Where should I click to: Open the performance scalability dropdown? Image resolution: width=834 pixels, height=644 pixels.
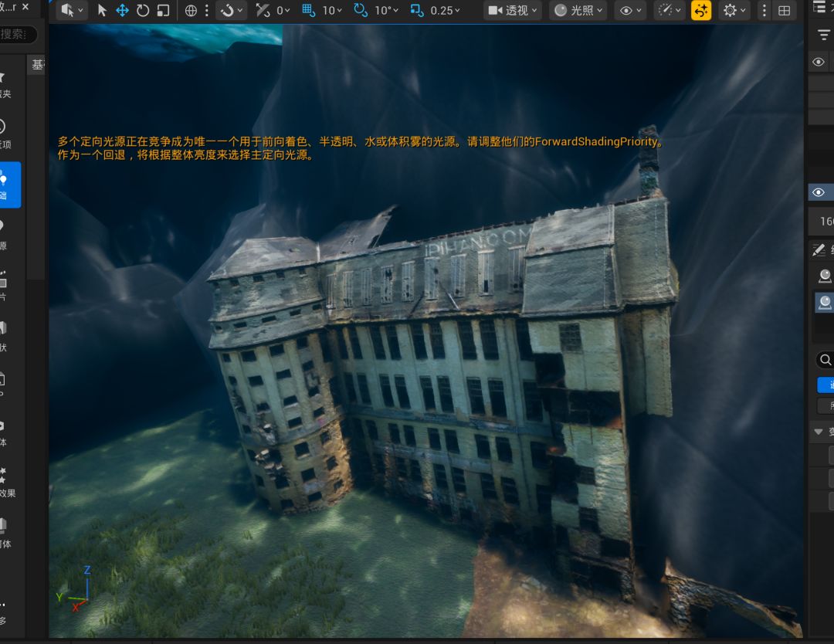(x=669, y=10)
